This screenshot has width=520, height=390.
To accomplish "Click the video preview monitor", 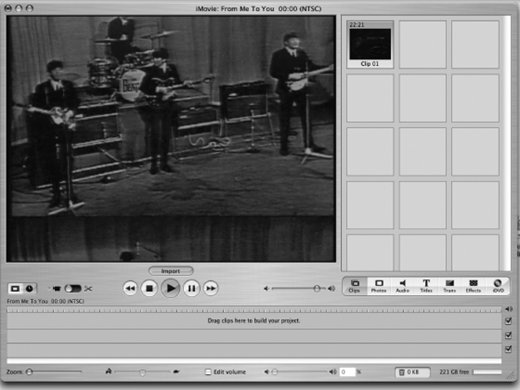I will 171,139.
